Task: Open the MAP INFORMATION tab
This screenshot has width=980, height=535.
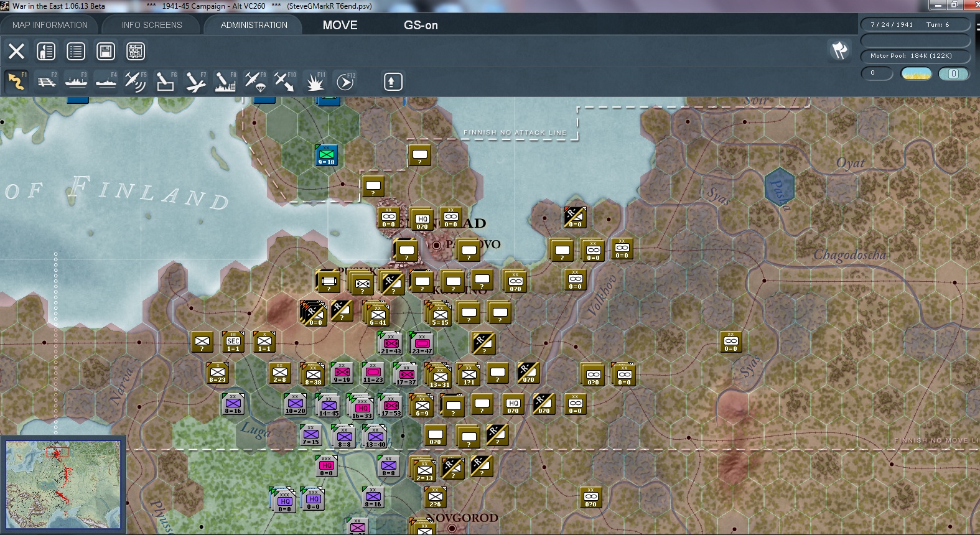Action: (x=50, y=25)
